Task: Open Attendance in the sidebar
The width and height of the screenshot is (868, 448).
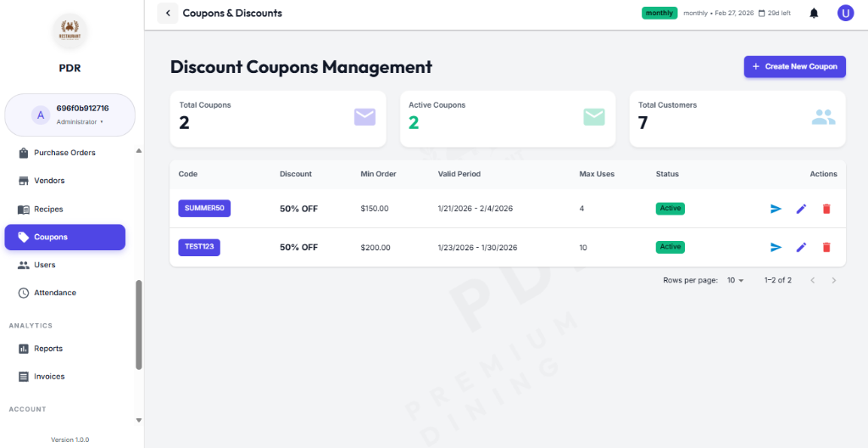Action: 64,293
